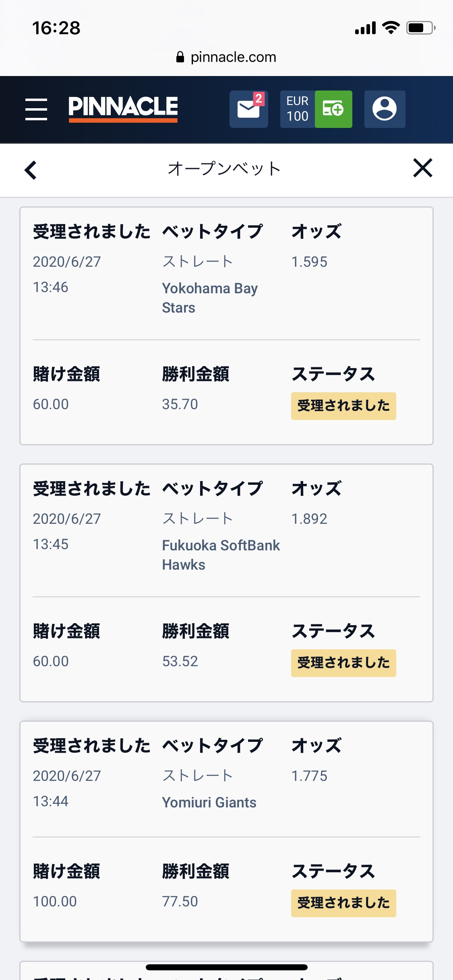The image size is (453, 980).
Task: Go back with the left chevron
Action: tap(31, 170)
